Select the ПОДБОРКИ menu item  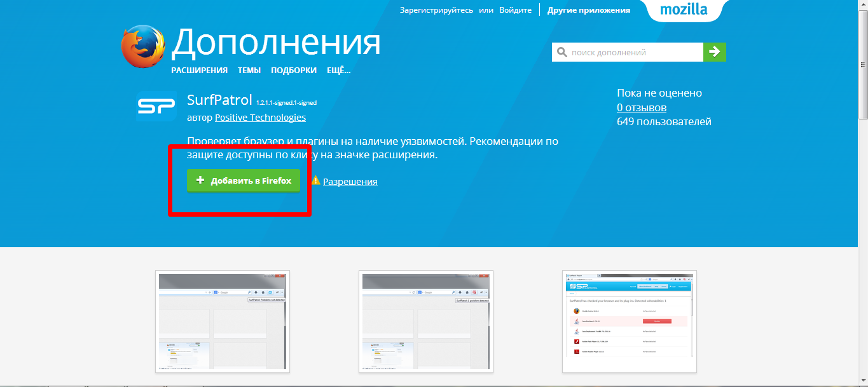click(293, 71)
